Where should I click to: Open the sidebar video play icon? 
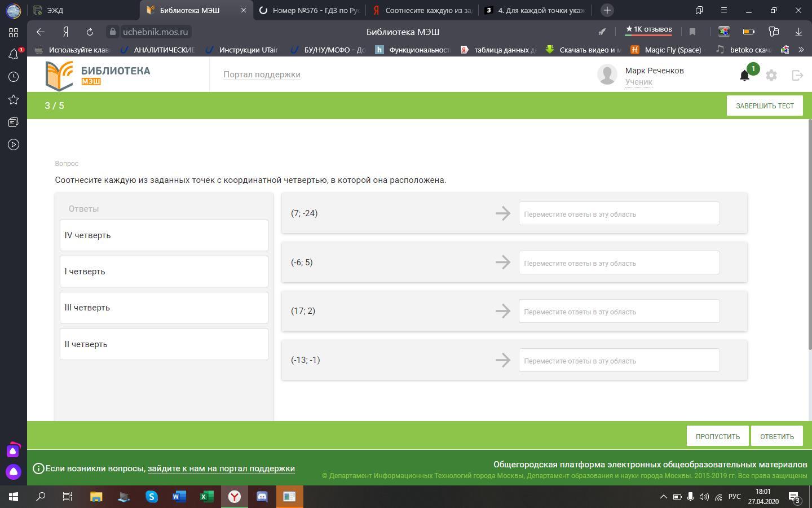(x=14, y=144)
